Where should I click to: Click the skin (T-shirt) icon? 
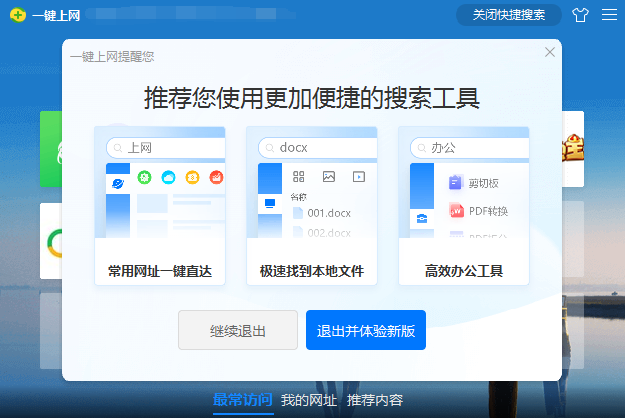[580, 15]
